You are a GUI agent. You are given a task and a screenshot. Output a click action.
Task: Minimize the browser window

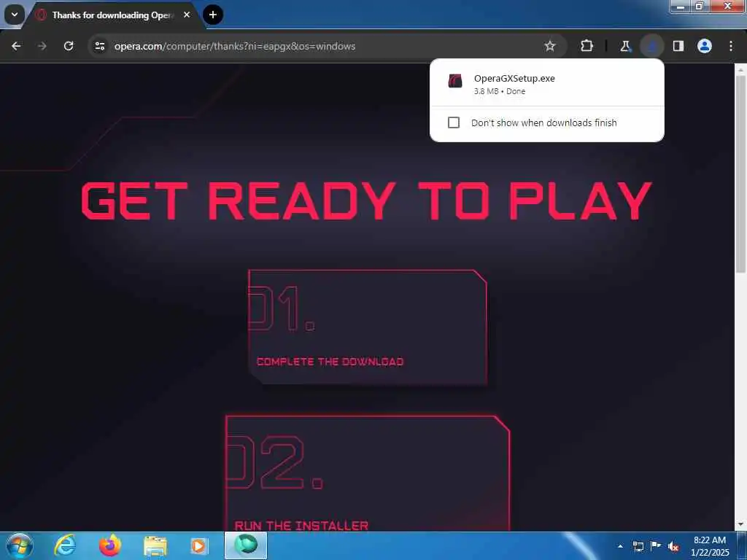[681, 6]
